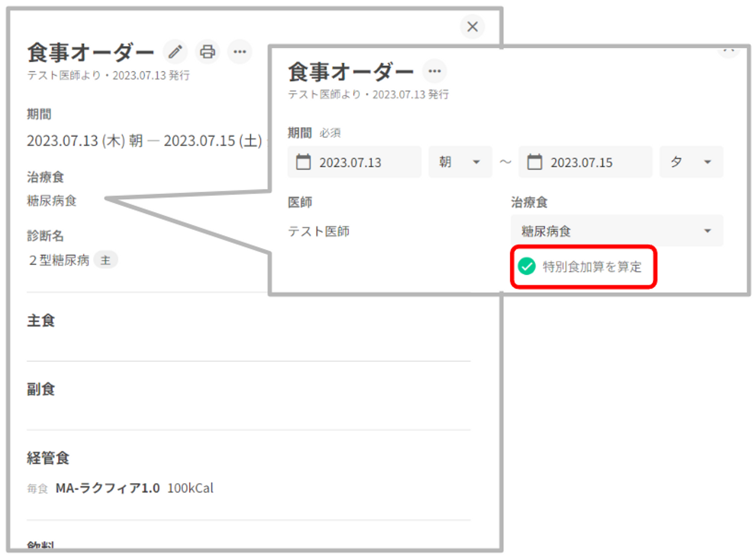Close the meal order panel
Image resolution: width=756 pixels, height=558 pixels.
[x=472, y=27]
